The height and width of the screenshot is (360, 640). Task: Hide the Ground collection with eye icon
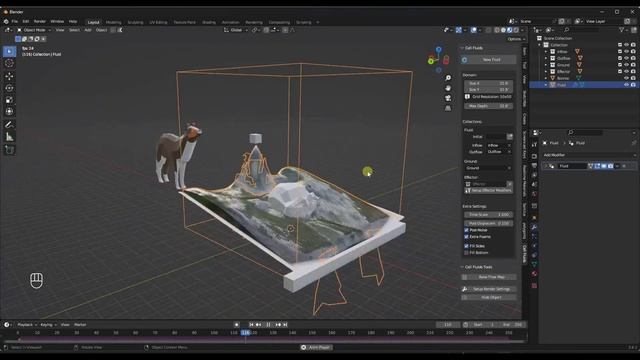point(626,65)
